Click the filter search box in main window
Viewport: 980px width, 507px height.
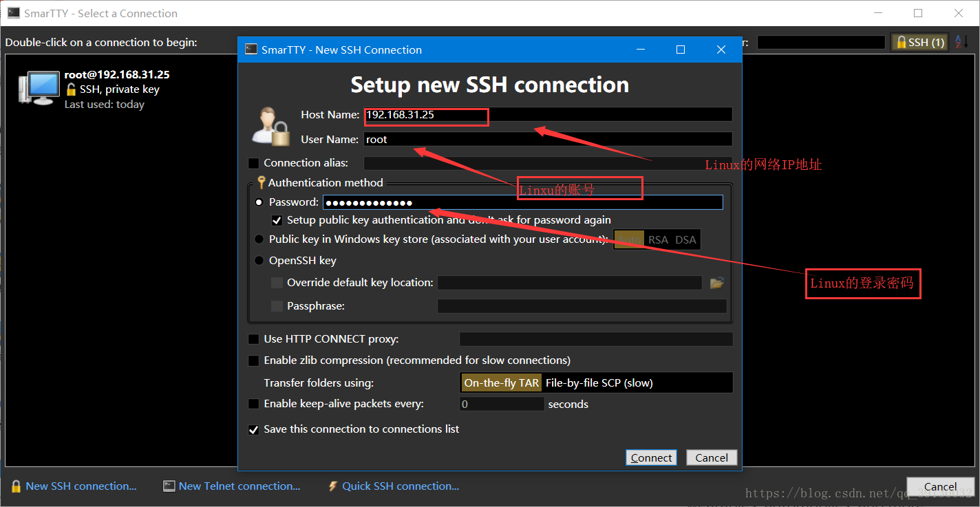(x=821, y=42)
